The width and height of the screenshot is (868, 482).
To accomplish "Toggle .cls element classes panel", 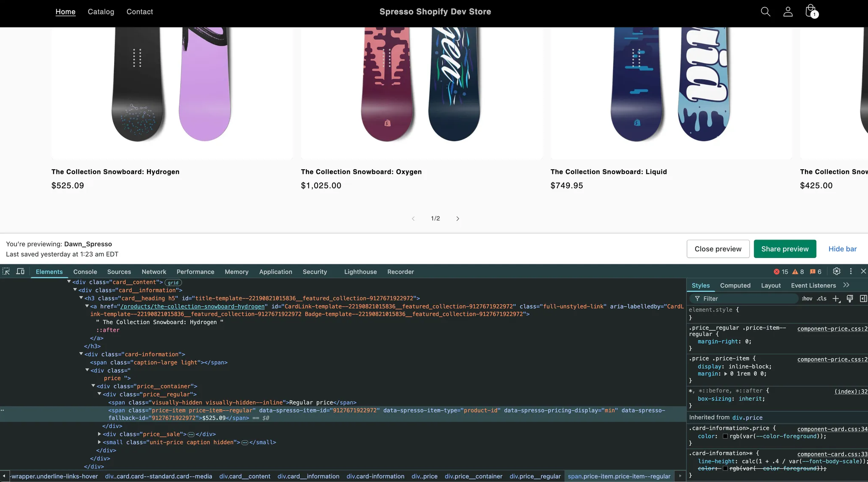I will tap(822, 299).
